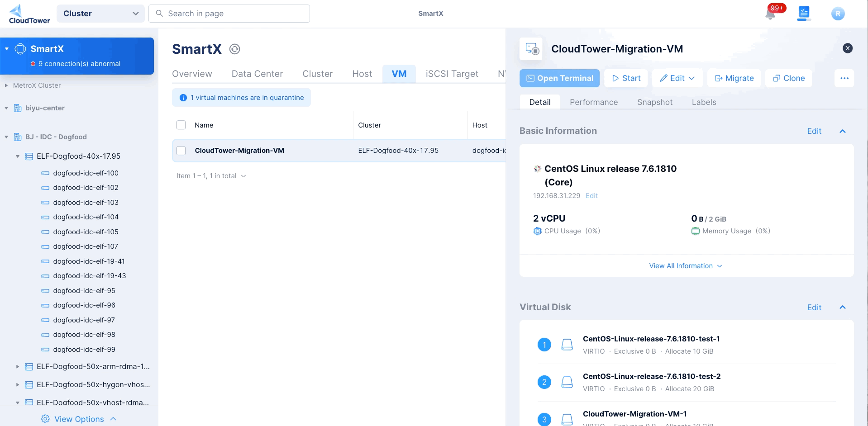
Task: Edit the IP address 192.168.31.229
Action: [591, 196]
